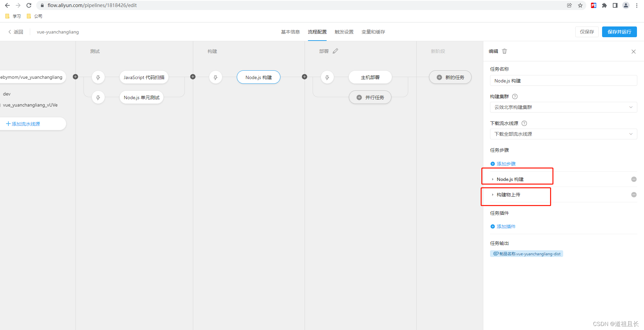Viewport: 644px width, 330px height.
Task: Open the 下载流水线源 dropdown
Action: click(x=563, y=134)
